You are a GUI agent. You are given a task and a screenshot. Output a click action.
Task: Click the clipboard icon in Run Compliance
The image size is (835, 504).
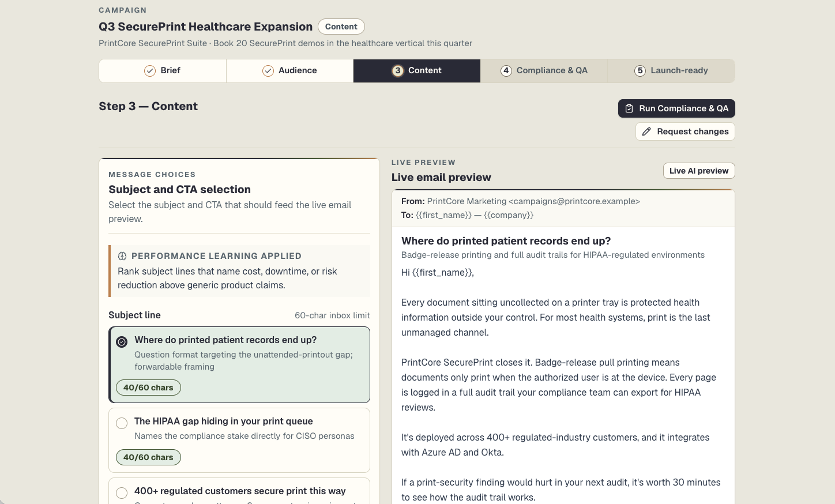click(629, 108)
